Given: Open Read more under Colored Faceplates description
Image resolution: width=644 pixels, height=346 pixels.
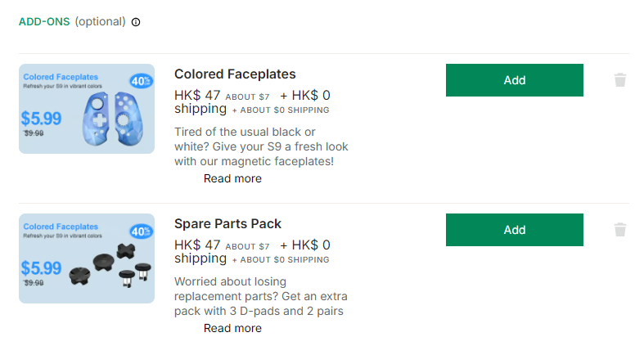Looking at the screenshot, I should (x=232, y=178).
